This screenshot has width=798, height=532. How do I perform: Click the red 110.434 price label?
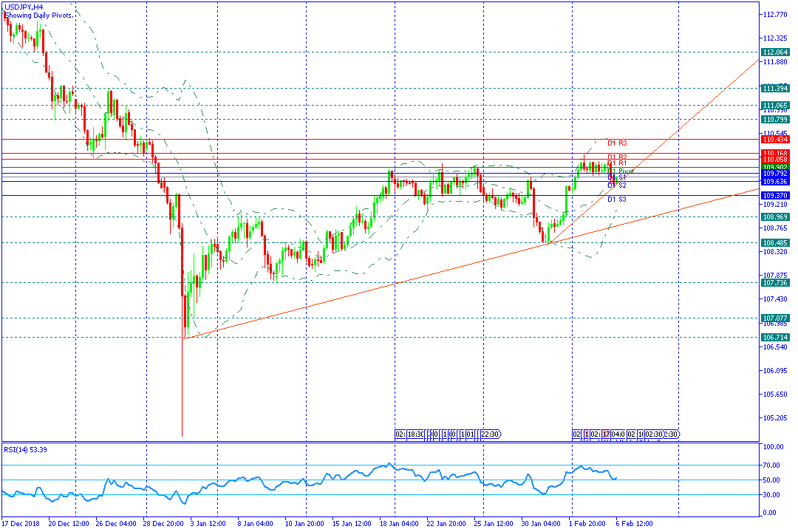[x=775, y=139]
